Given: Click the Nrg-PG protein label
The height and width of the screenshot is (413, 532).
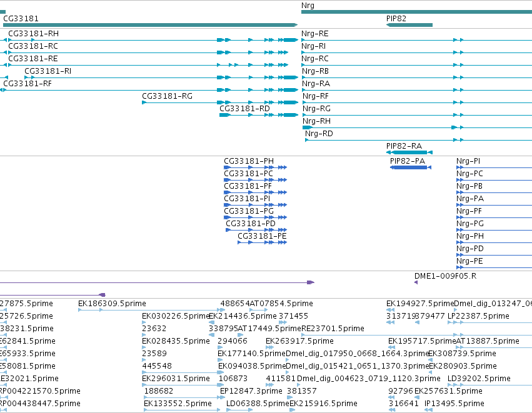Looking at the screenshot, I should pyautogui.click(x=470, y=224).
